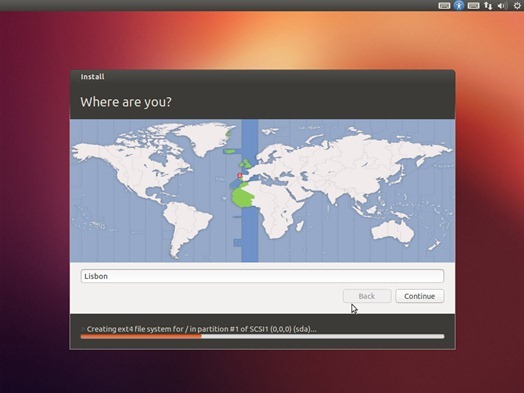Open the system power gear menu
The width and height of the screenshot is (524, 393).
click(x=517, y=6)
